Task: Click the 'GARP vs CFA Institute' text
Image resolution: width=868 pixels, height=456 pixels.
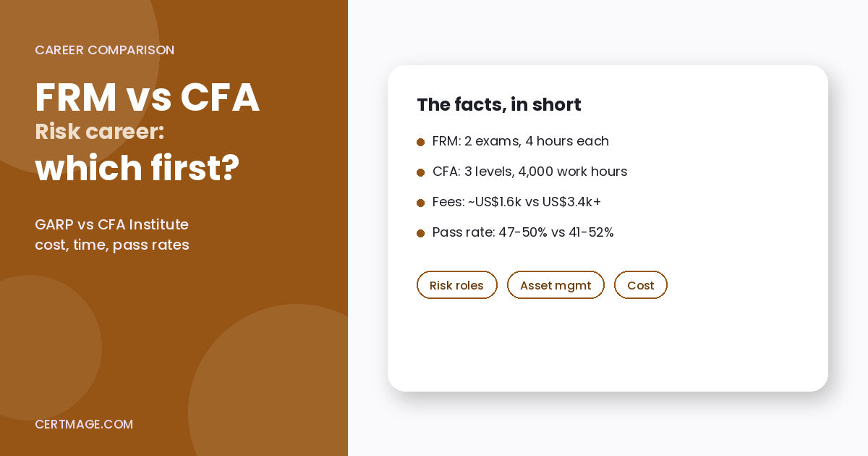Action: point(111,224)
